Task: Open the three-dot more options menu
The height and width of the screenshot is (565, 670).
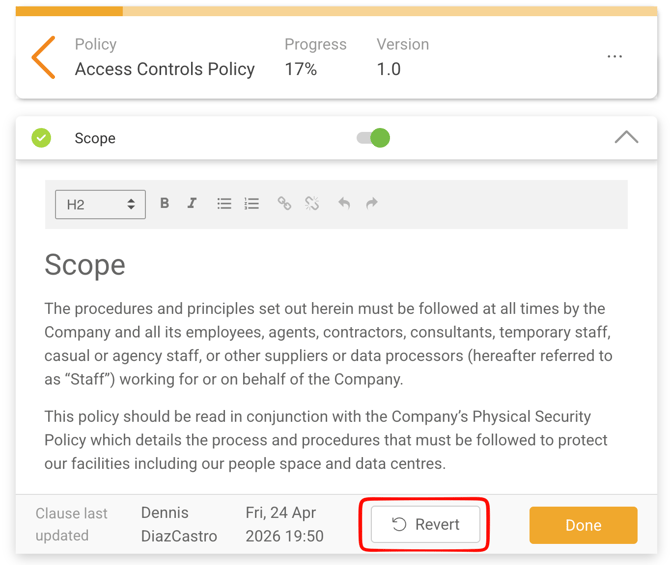Action: pyautogui.click(x=615, y=57)
